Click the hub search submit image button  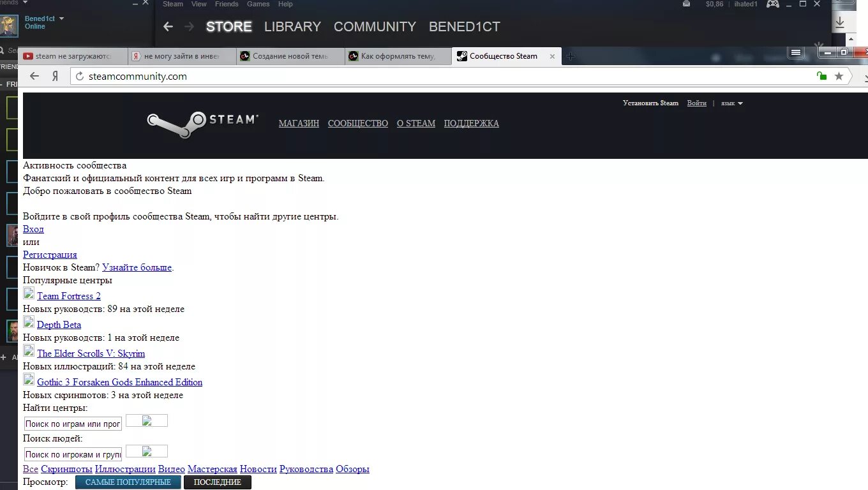pos(147,420)
